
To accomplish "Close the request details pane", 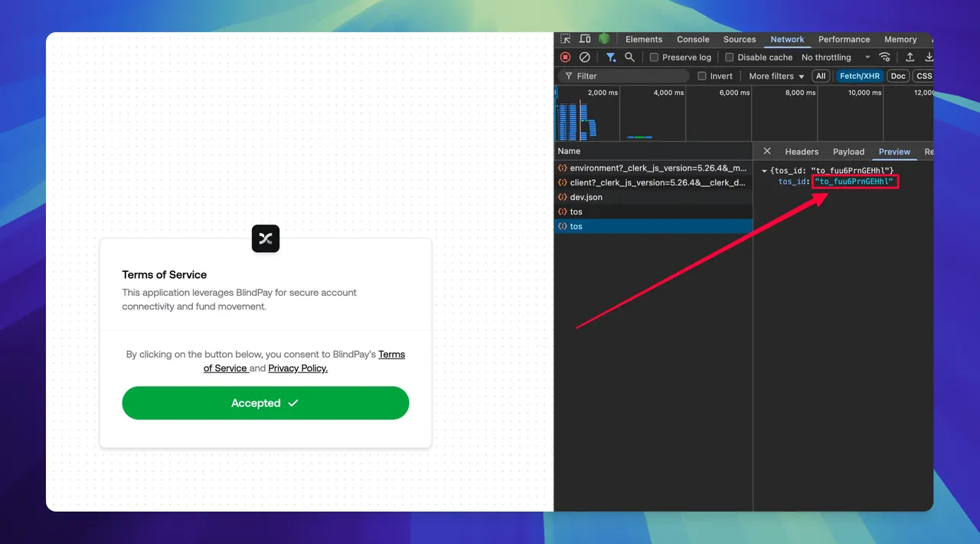I will (x=767, y=151).
